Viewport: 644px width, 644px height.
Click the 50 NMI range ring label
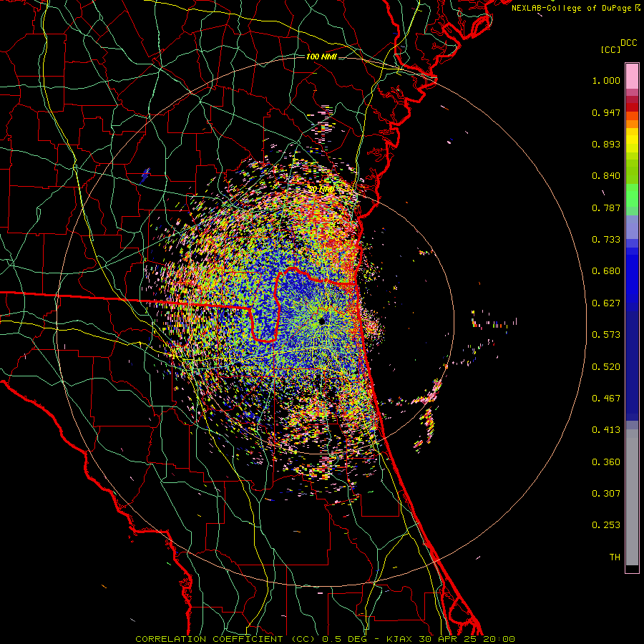click(321, 190)
